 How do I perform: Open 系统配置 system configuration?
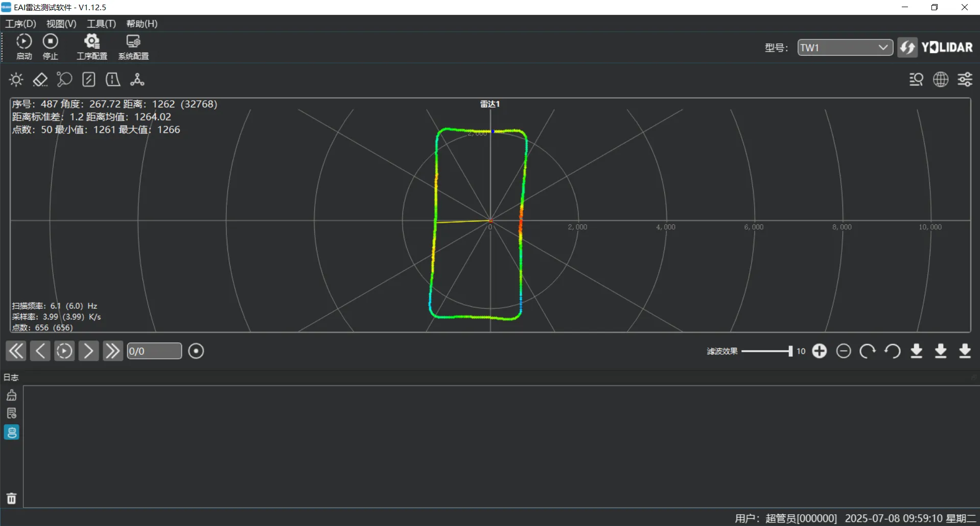click(133, 47)
